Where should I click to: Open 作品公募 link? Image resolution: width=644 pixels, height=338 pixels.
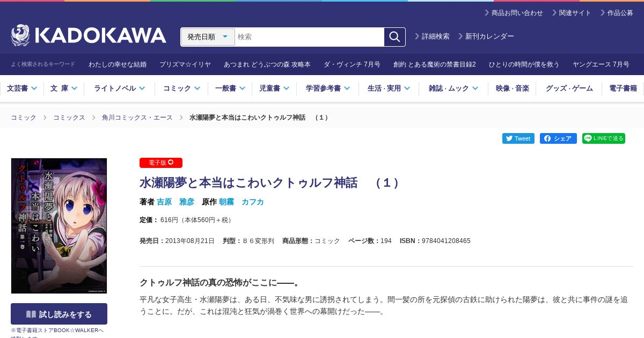[617, 13]
